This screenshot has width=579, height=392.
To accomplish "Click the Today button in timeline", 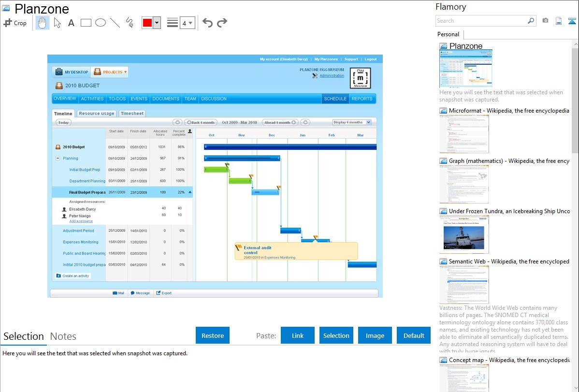I will pyautogui.click(x=63, y=123).
